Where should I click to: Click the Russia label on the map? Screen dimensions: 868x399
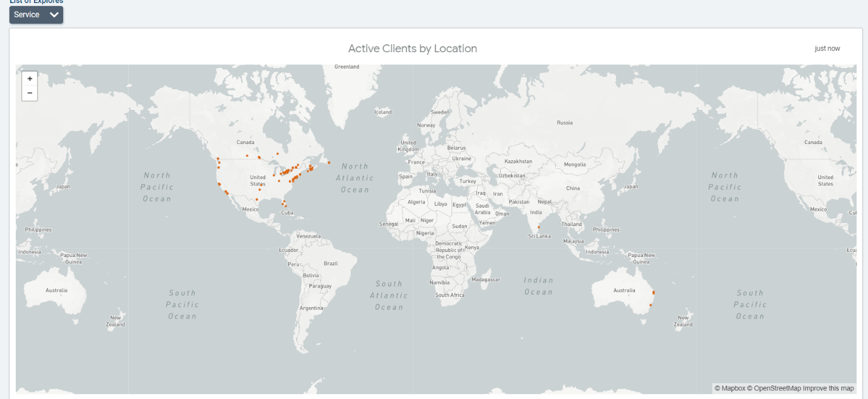point(565,123)
